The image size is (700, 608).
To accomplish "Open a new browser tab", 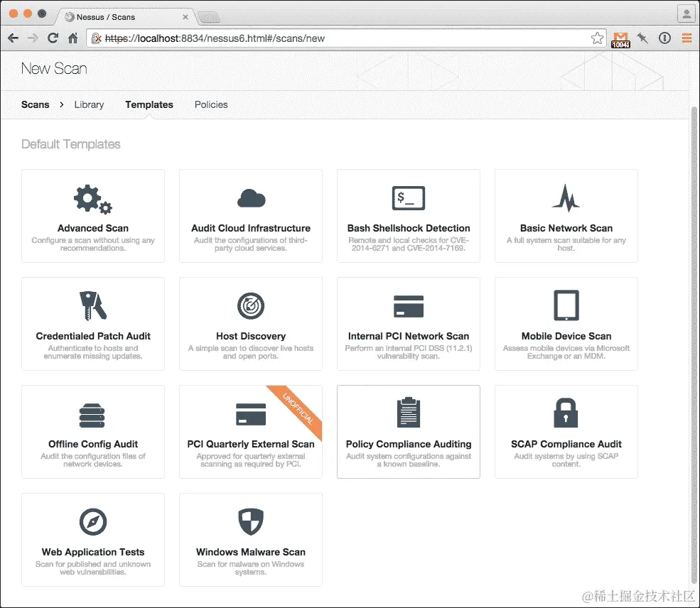I will (x=208, y=18).
